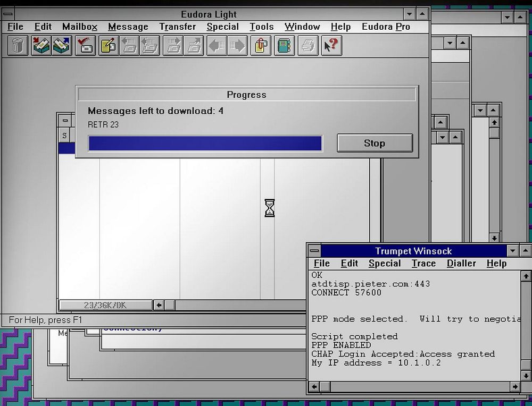Select the 'atdtisp.pieter.com:443' dial line
The width and height of the screenshot is (532, 406).
point(370,284)
